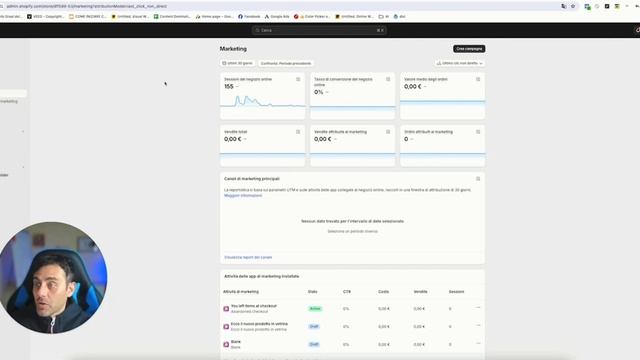Viewport: 640px width, 360px height.
Task: Open report icon on Valore medio degli ordini card
Action: pos(478,79)
